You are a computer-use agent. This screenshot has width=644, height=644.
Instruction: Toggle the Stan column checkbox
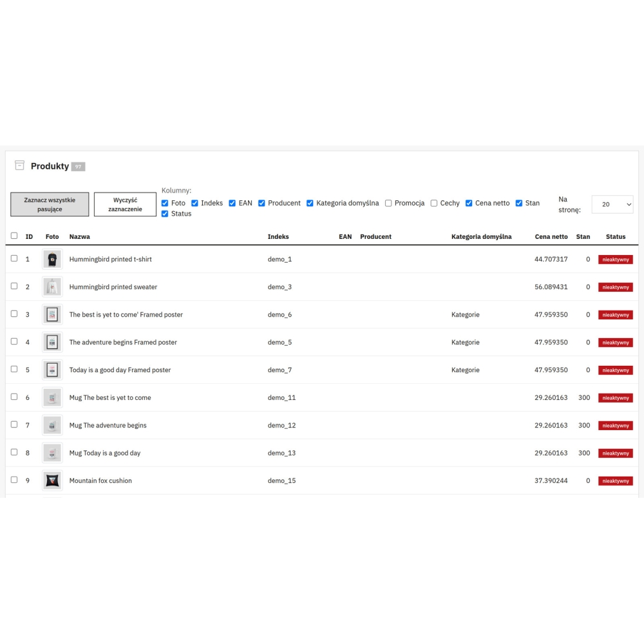click(x=518, y=204)
